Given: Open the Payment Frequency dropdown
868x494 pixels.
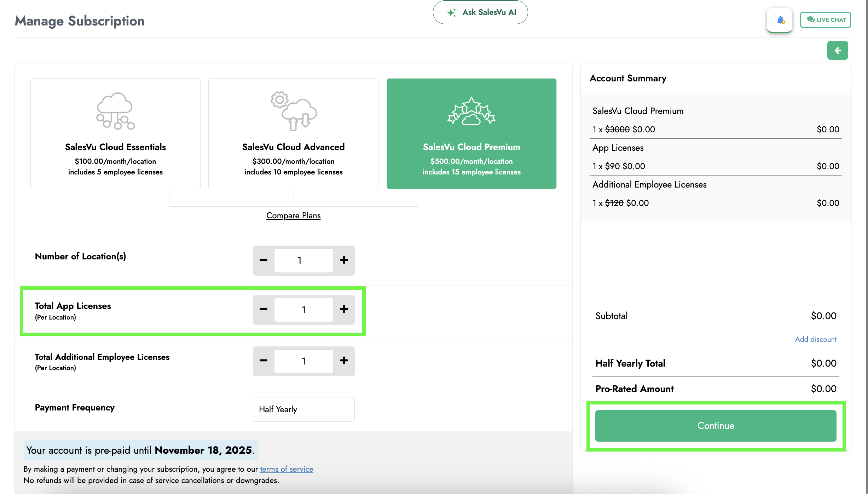Looking at the screenshot, I should click(303, 409).
